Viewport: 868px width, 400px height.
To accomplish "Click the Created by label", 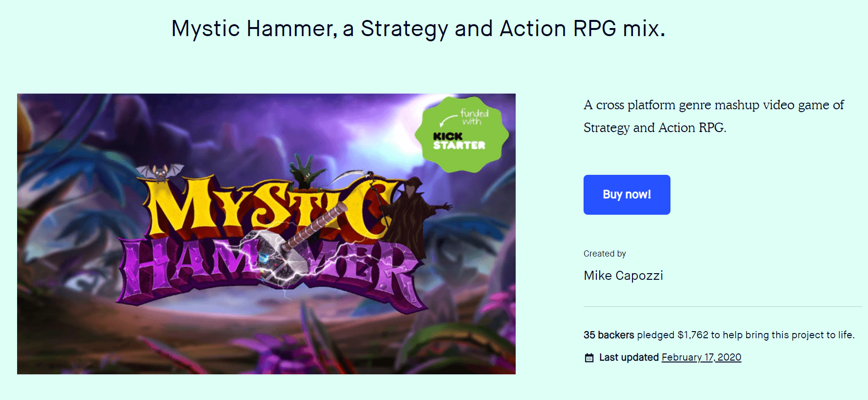I will tap(604, 254).
